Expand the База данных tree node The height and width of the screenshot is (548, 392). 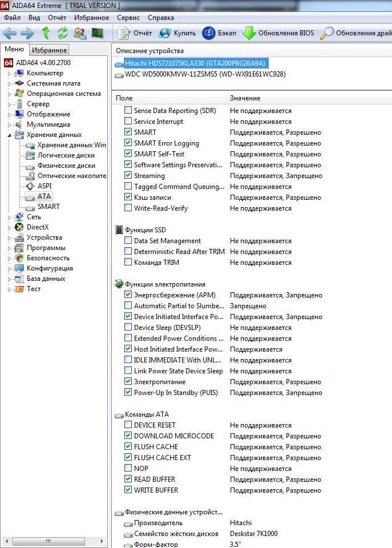(x=10, y=279)
